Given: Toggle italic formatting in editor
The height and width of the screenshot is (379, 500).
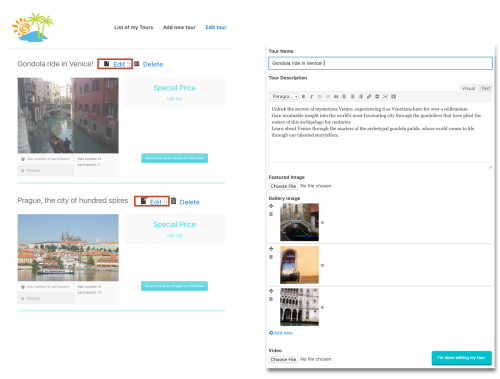Looking at the screenshot, I should [x=311, y=96].
